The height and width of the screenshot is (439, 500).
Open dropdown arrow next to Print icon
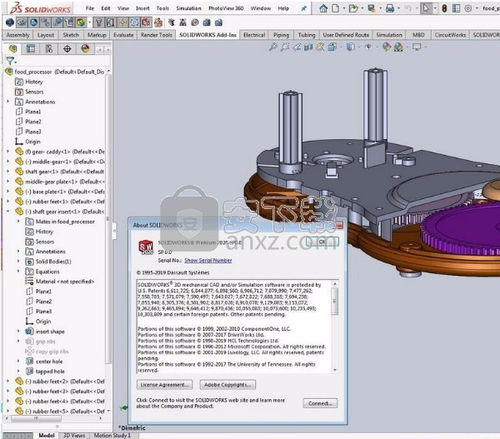pyautogui.click(x=399, y=8)
